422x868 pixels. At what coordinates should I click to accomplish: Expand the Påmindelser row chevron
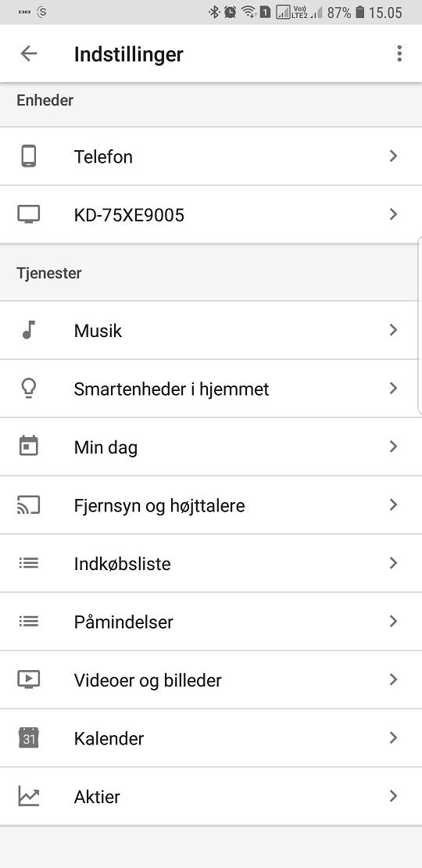393,621
